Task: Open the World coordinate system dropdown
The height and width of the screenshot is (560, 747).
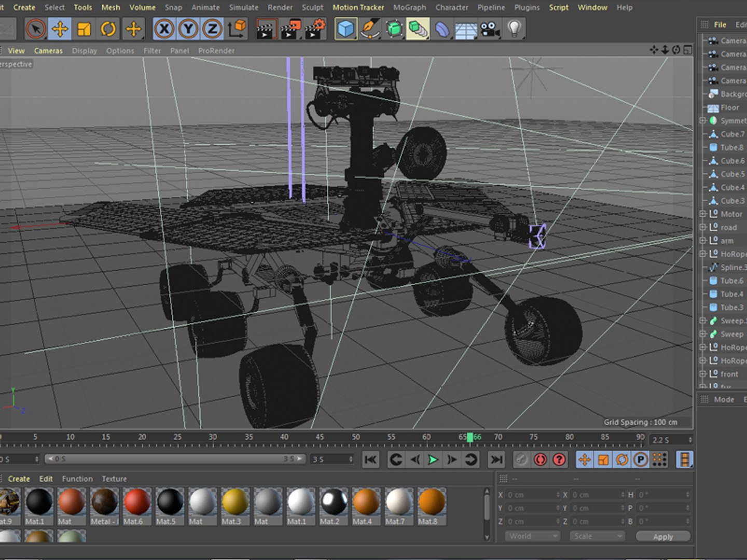Action: tap(533, 536)
